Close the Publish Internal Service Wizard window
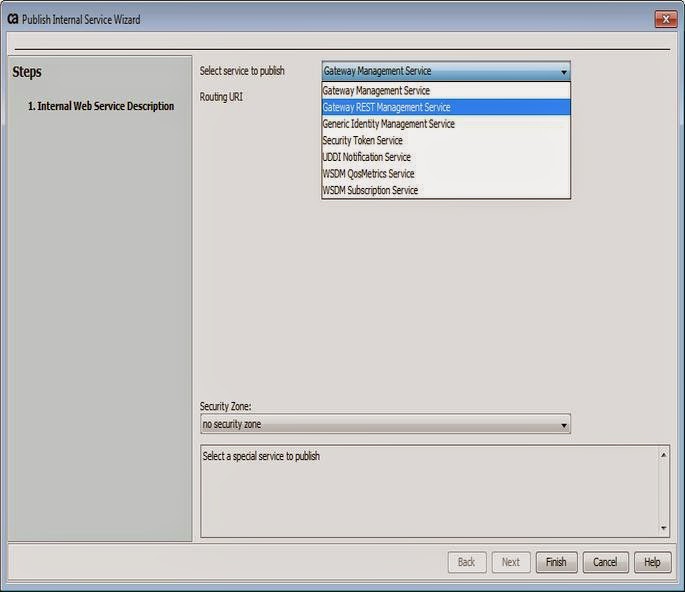Screen dimensions: 685x592 666,19
